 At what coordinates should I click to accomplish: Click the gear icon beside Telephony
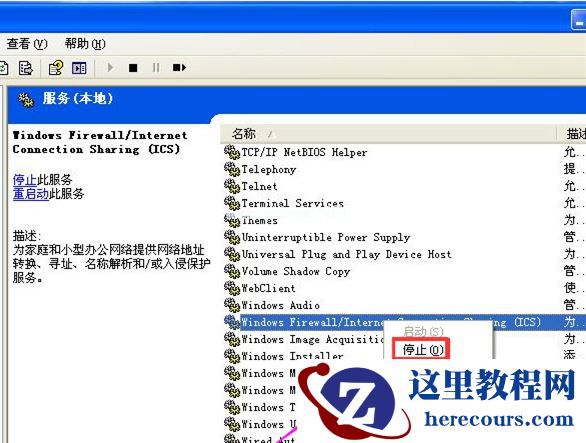pyautogui.click(x=232, y=169)
